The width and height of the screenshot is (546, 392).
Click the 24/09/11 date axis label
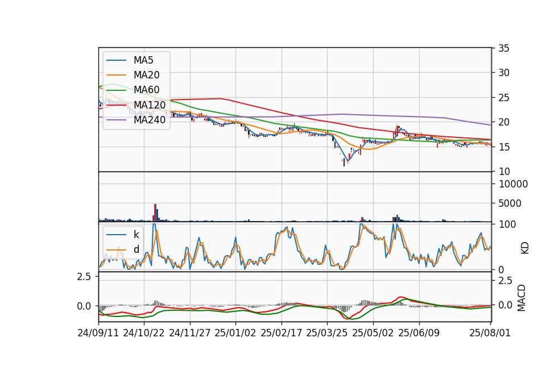tap(98, 333)
